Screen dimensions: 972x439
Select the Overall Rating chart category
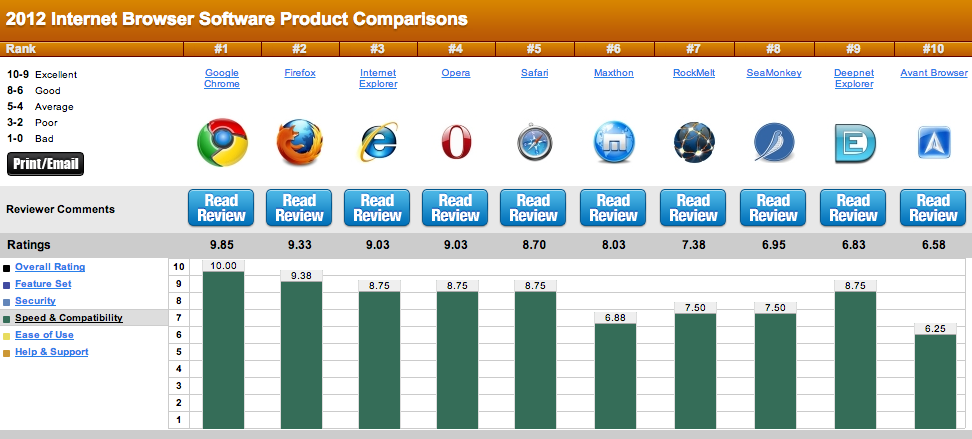(50, 267)
